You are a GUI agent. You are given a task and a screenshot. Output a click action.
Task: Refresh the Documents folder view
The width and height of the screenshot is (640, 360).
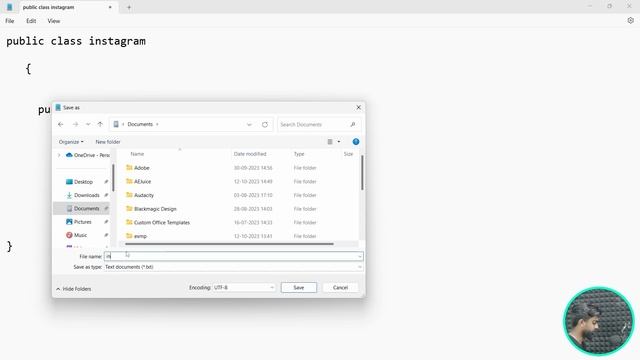(x=265, y=124)
